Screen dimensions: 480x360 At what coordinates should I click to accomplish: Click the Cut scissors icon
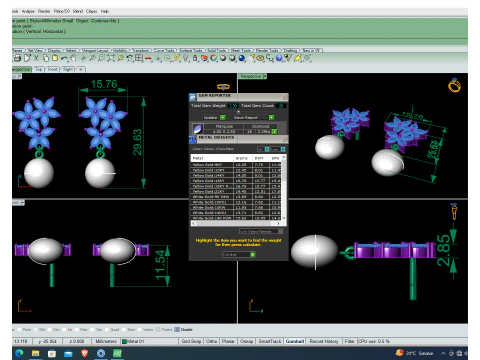36,58
